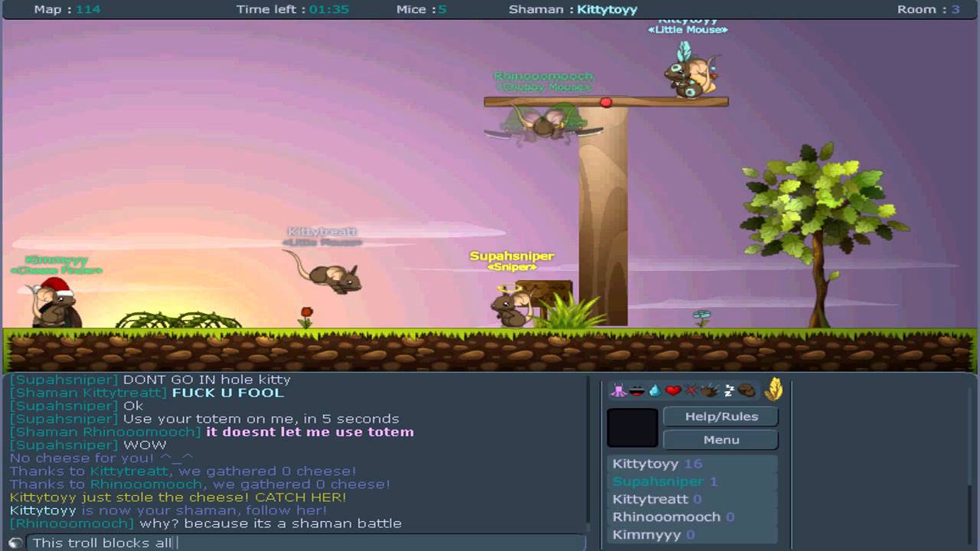Viewport: 980px width, 551px height.
Task: Click the Kittytoyy shaman mouse on plank
Action: [x=691, y=70]
